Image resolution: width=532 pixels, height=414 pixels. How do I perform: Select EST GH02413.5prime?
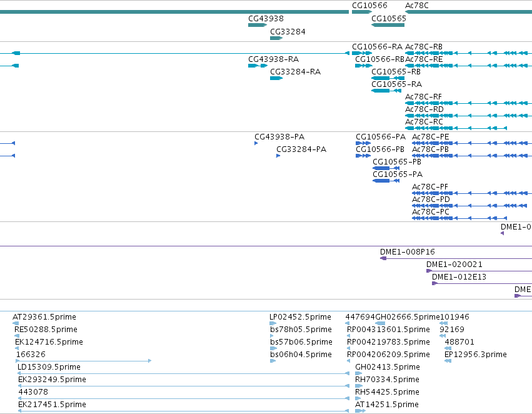388,368
